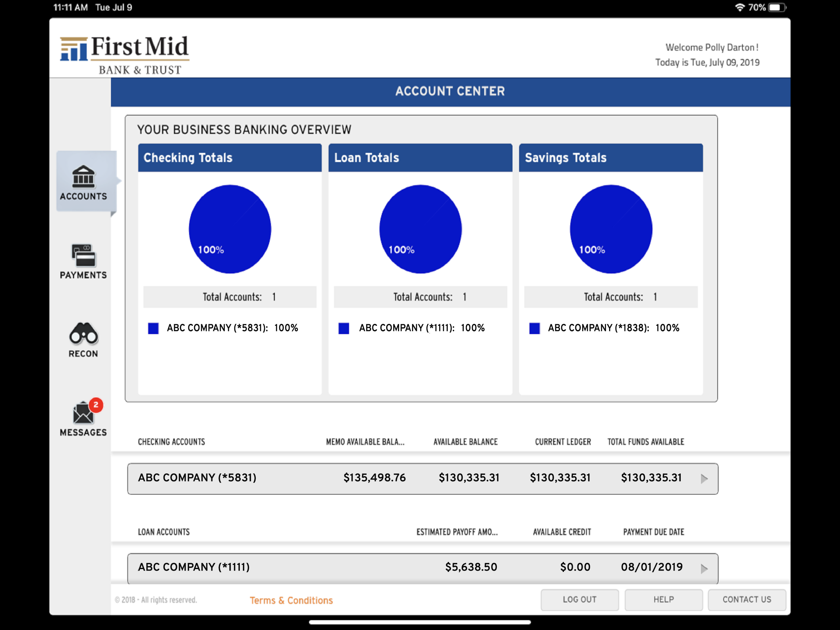Select the Checking Totals header
This screenshot has height=630, width=840.
pos(230,158)
